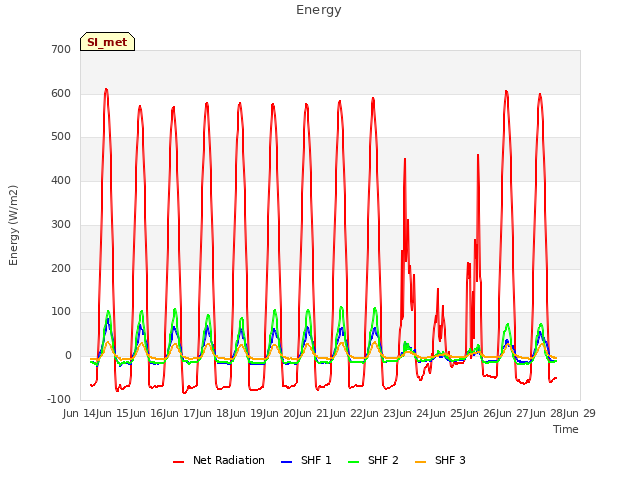640x480 pixels.
Task: Click the red Net Radiation legend swatch
Action: pos(178,462)
